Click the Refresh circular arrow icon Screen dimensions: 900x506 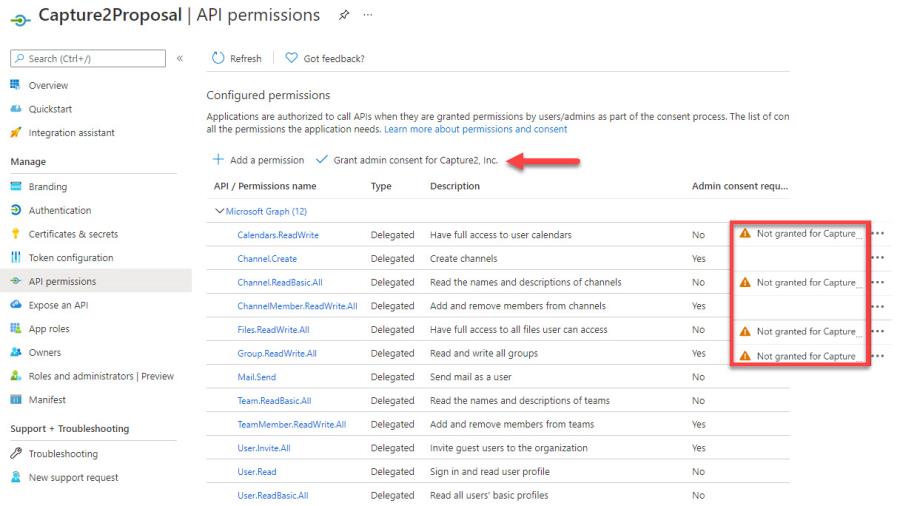(218, 58)
